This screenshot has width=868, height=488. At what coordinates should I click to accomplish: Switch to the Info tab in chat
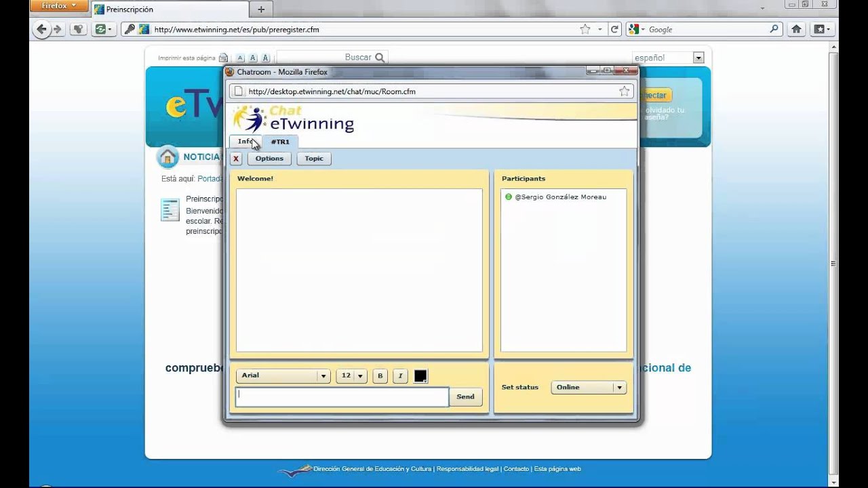[x=245, y=142]
